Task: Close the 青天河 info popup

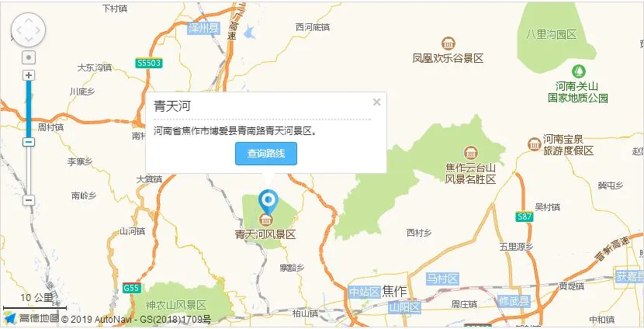Action: (376, 102)
